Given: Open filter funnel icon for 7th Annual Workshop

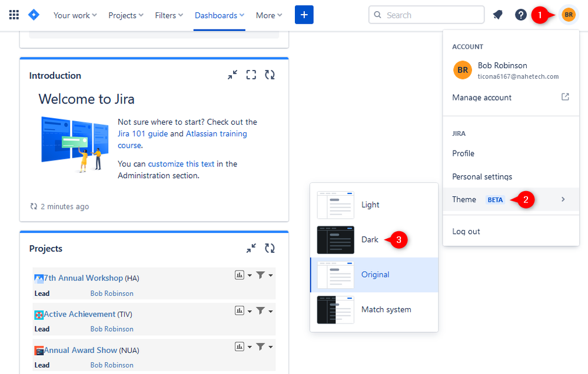Looking at the screenshot, I should (261, 275).
